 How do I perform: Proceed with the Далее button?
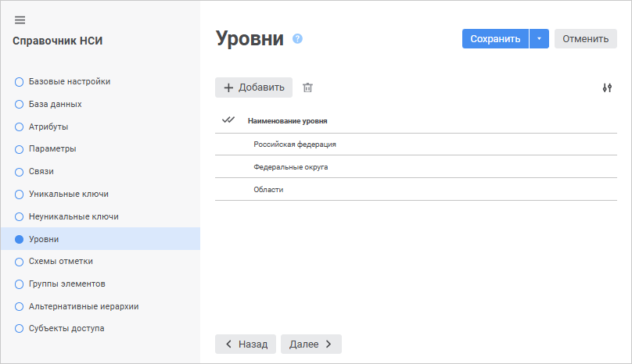point(311,344)
